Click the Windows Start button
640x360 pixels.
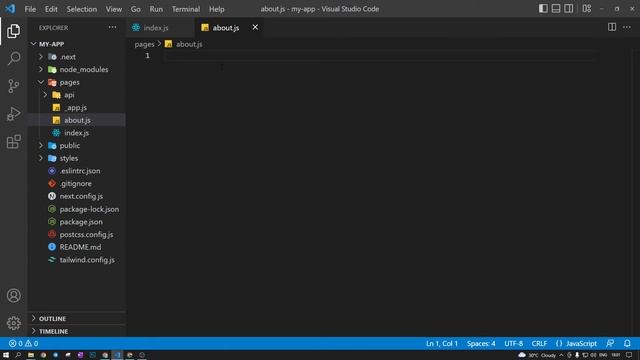[x=6, y=355]
